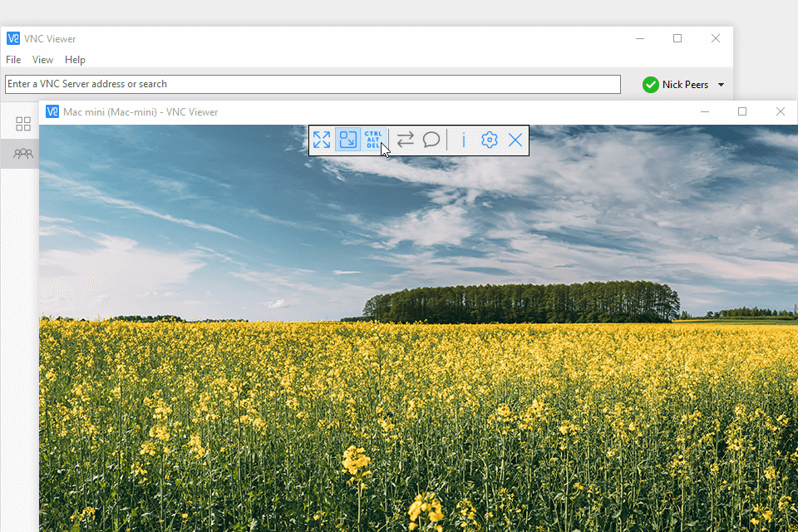Click the Mac mini session title bar
Screen dimensions: 798x532
[x=166, y=111]
